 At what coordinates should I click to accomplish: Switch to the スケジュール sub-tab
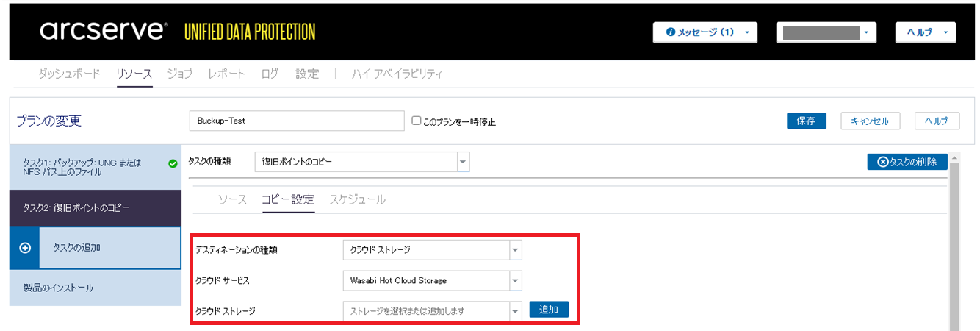tap(357, 200)
